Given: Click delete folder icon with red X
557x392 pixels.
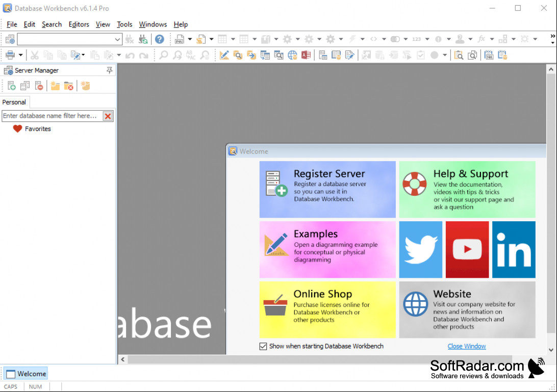Looking at the screenshot, I should pyautogui.click(x=68, y=86).
